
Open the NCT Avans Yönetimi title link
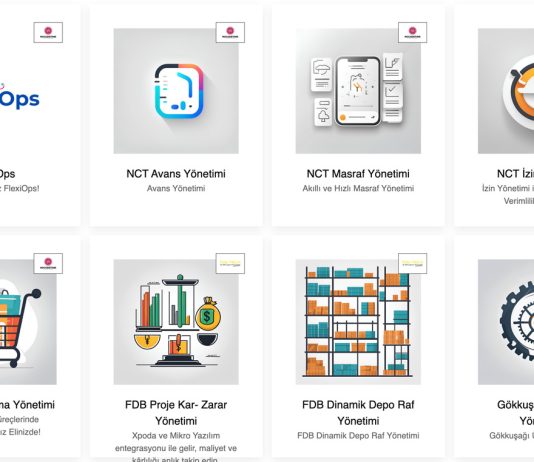point(176,174)
